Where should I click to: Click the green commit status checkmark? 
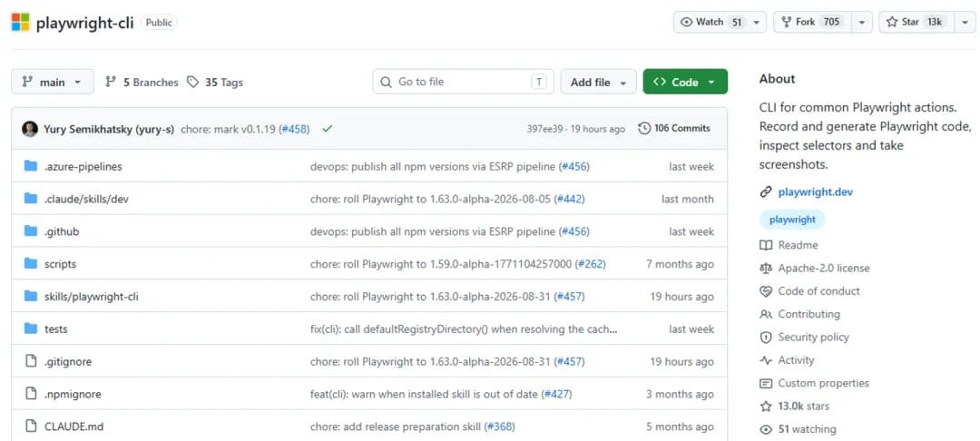327,129
